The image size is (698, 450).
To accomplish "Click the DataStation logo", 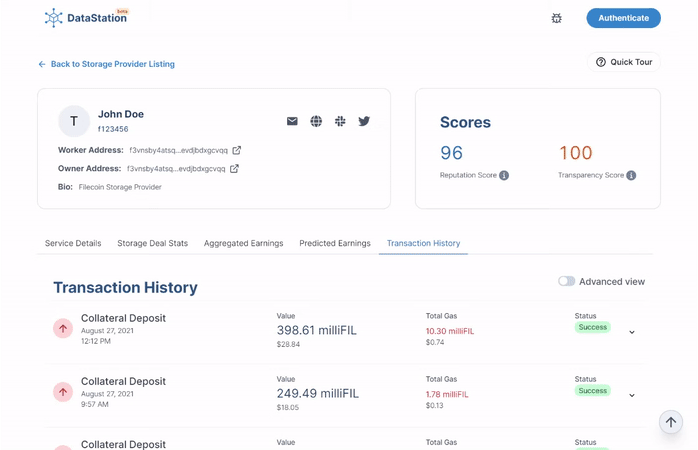I will coord(86,18).
